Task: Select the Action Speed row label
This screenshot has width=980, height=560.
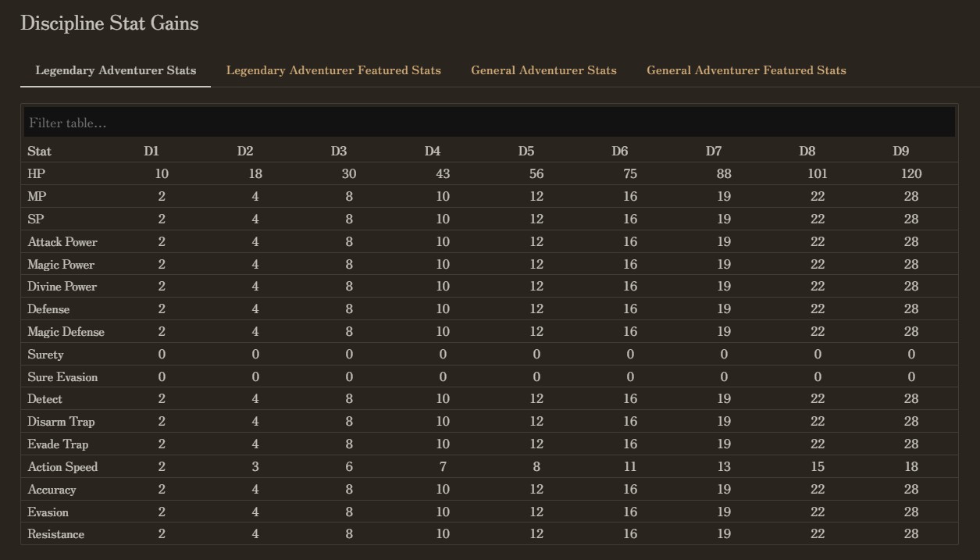Action: point(62,466)
